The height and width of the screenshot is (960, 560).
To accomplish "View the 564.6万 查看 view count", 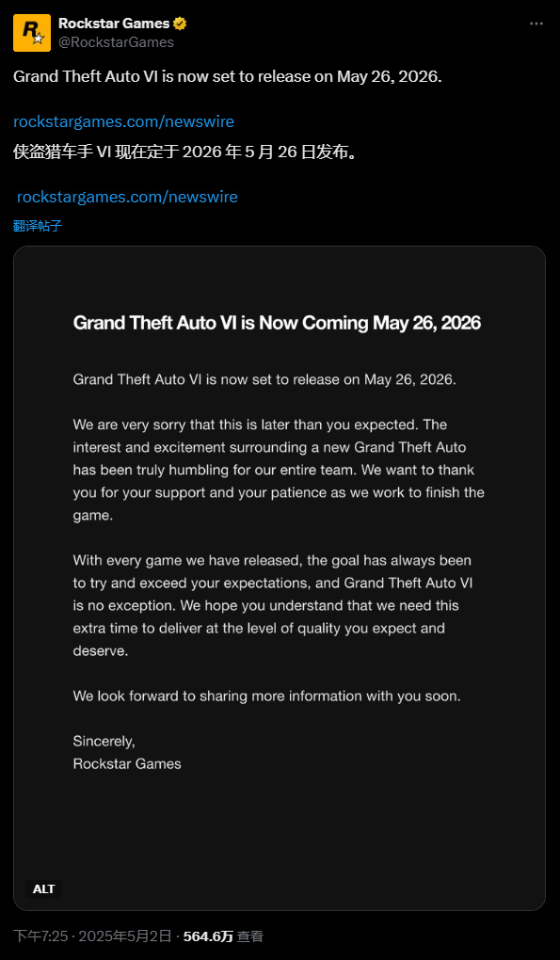I will pyautogui.click(x=223, y=936).
